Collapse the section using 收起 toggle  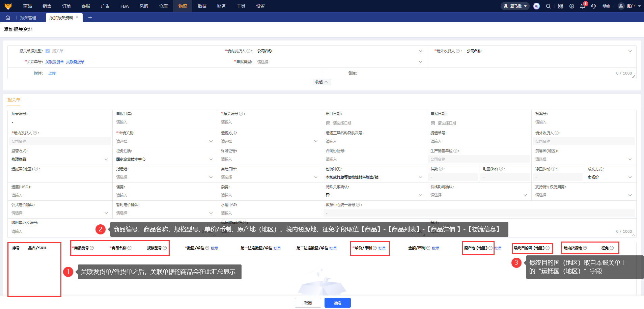click(321, 82)
